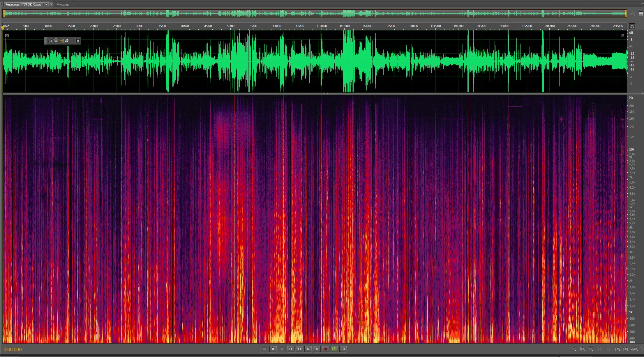Viewport: 644px width, 357px height.
Task: Click fade-out handle at waveform end
Action: (622, 36)
